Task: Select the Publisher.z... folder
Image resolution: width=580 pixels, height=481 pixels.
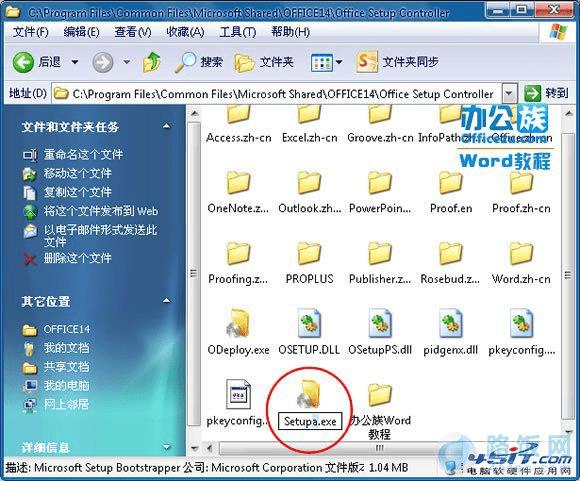Action: pyautogui.click(x=380, y=263)
